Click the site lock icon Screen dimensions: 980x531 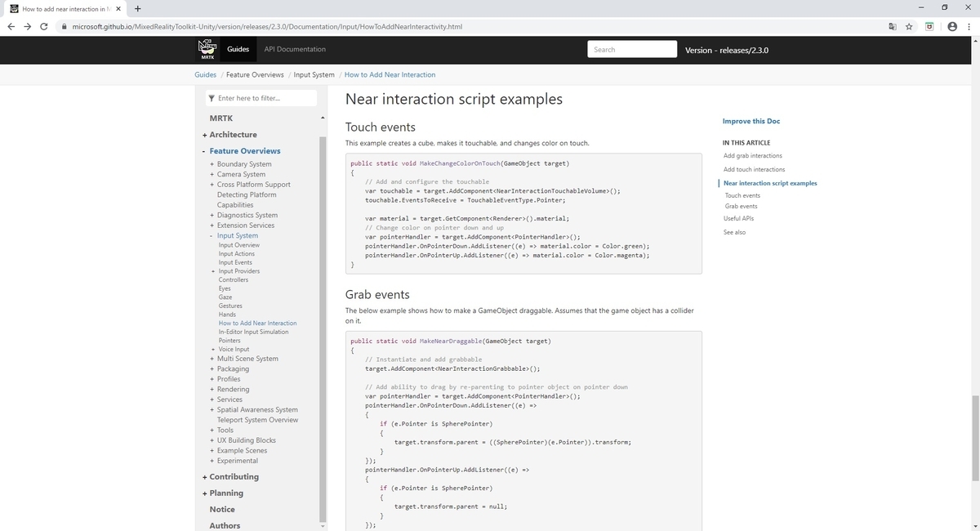pos(65,26)
